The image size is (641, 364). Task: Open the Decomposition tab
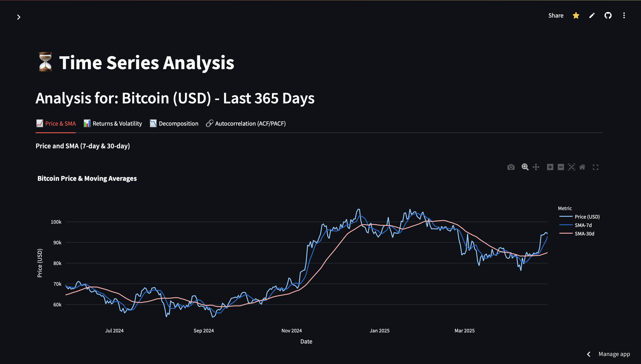(x=174, y=123)
